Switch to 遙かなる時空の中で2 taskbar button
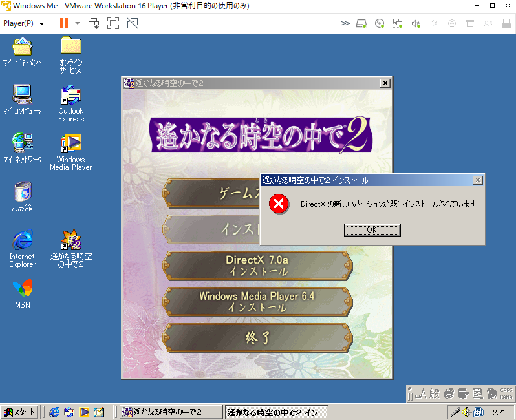 171,412
